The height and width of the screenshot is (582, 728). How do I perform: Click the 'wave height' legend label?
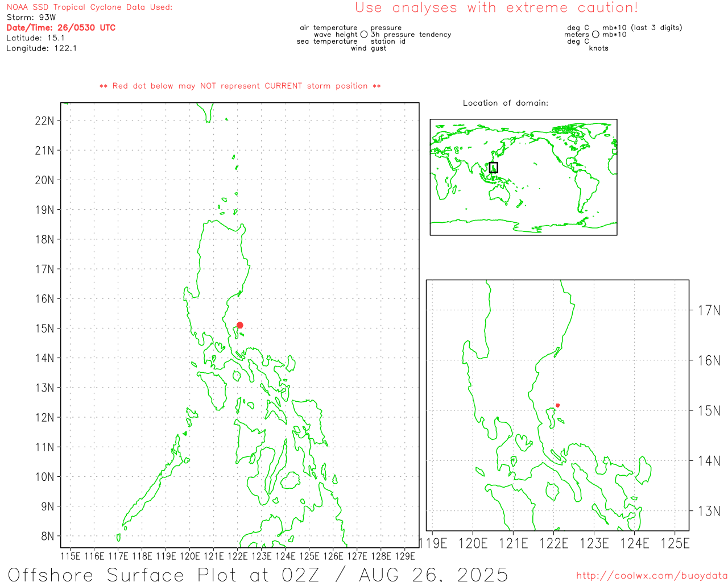pyautogui.click(x=336, y=35)
